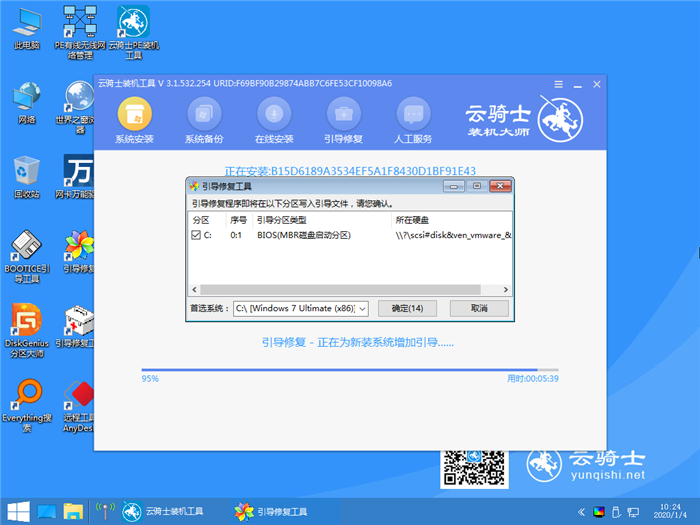
Task: Open the hamburger menu in 云骑士 title bar
Action: (558, 84)
